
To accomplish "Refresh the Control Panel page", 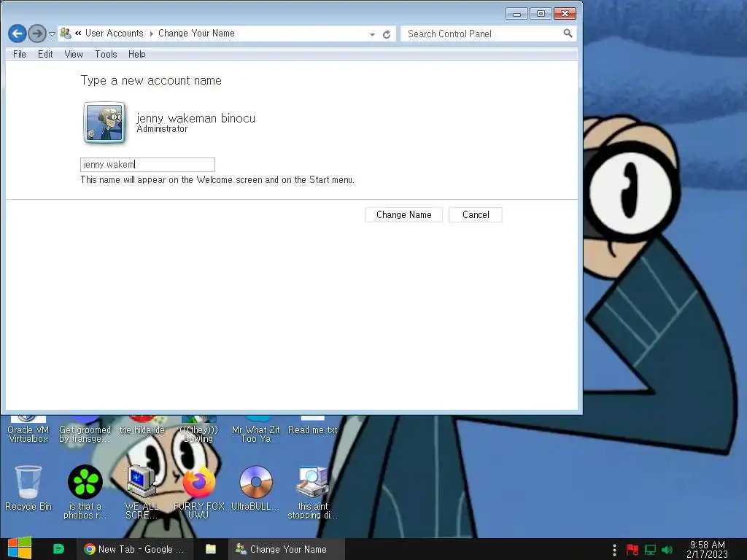I will click(387, 34).
